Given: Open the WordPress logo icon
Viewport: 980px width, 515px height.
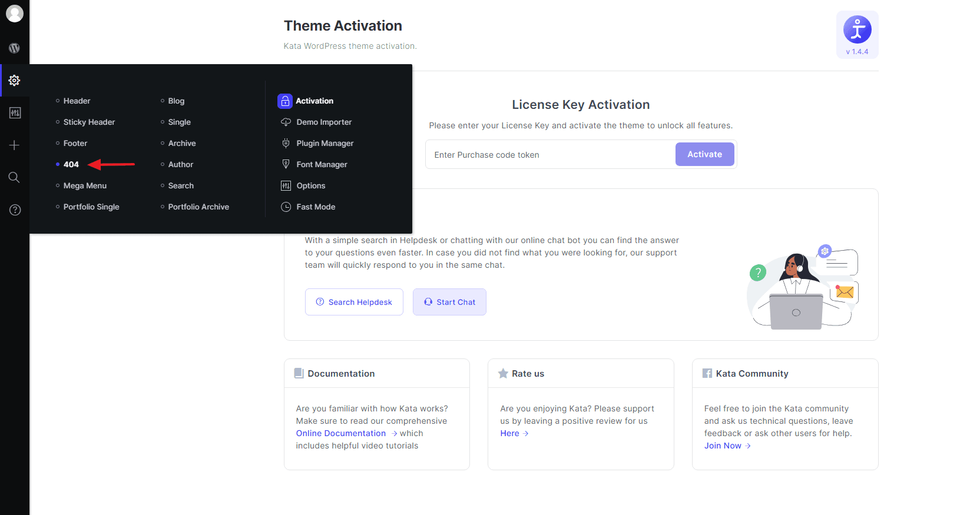Looking at the screenshot, I should click(x=15, y=48).
